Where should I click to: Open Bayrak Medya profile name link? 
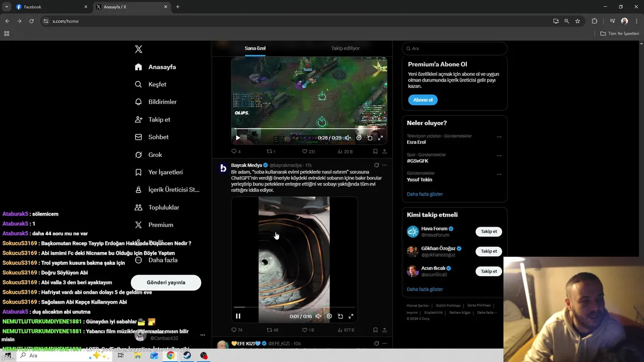[x=247, y=165]
